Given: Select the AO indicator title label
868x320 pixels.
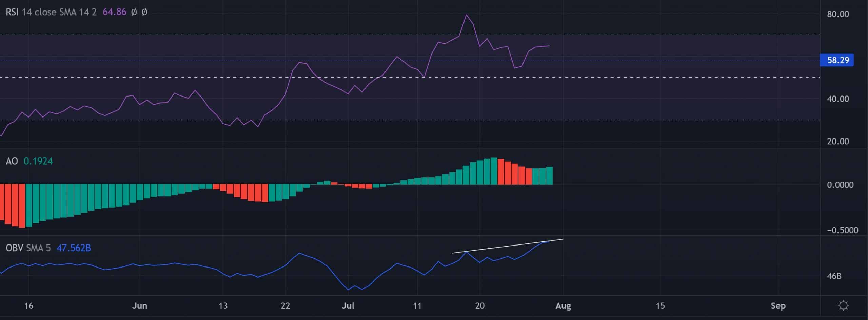Looking at the screenshot, I should click(12, 161).
